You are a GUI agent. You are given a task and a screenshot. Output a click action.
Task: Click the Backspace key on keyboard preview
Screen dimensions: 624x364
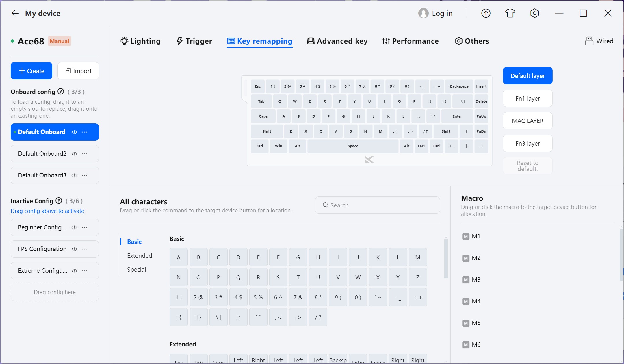click(x=459, y=86)
